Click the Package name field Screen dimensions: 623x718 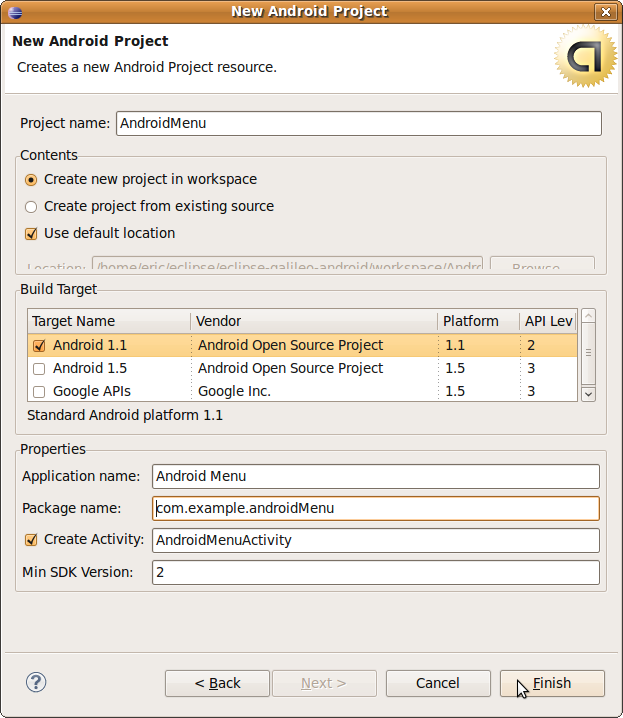pyautogui.click(x=376, y=508)
